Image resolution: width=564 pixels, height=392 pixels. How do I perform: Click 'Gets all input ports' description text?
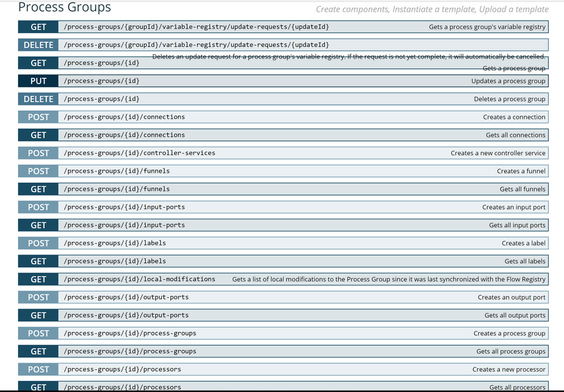517,225
